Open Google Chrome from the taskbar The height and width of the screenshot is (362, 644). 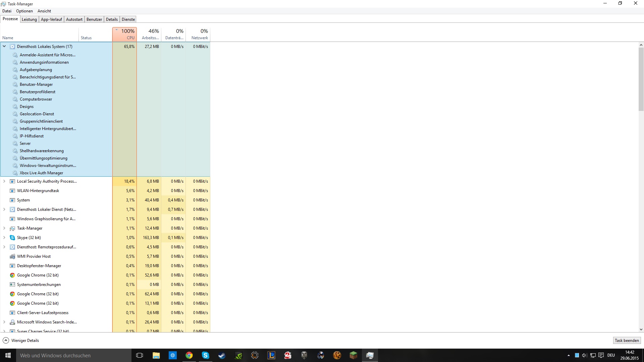pyautogui.click(x=189, y=355)
